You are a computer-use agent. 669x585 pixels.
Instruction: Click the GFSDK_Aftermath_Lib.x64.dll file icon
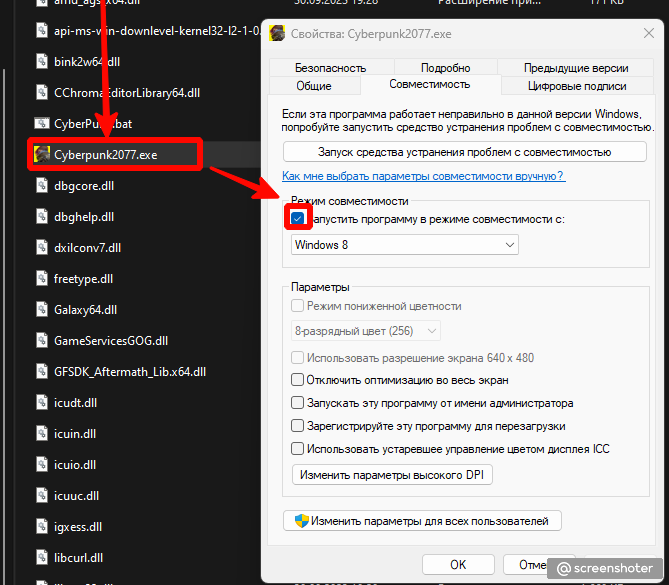[42, 372]
